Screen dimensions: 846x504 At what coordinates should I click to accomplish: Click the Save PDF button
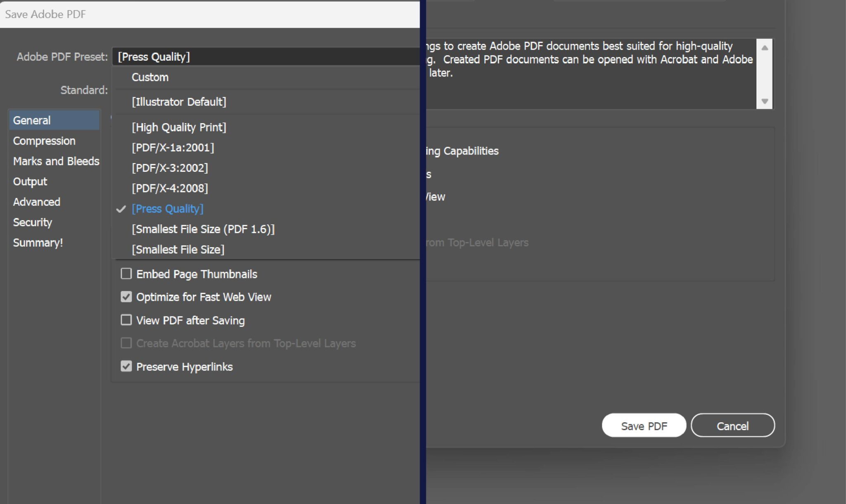coord(644,426)
